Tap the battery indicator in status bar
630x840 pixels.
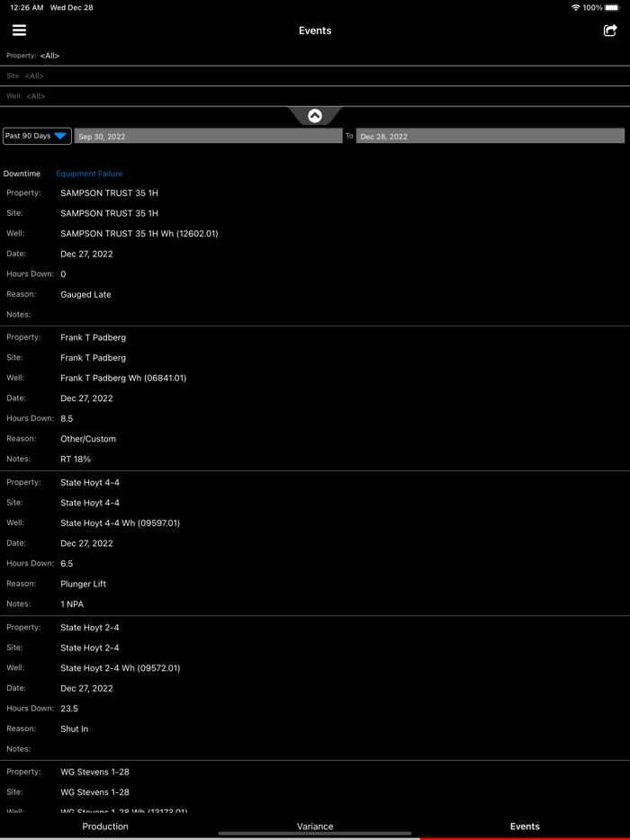coord(612,7)
